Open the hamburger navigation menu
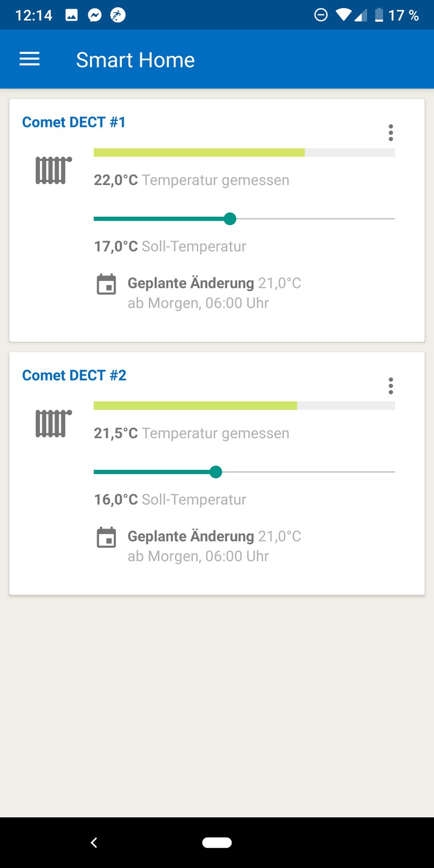Viewport: 434px width, 868px height. coord(30,59)
